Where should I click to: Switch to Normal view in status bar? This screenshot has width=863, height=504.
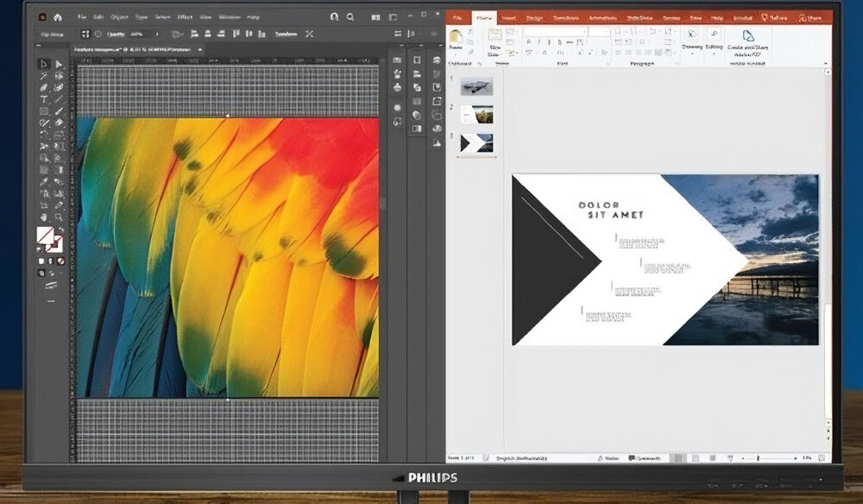click(678, 458)
